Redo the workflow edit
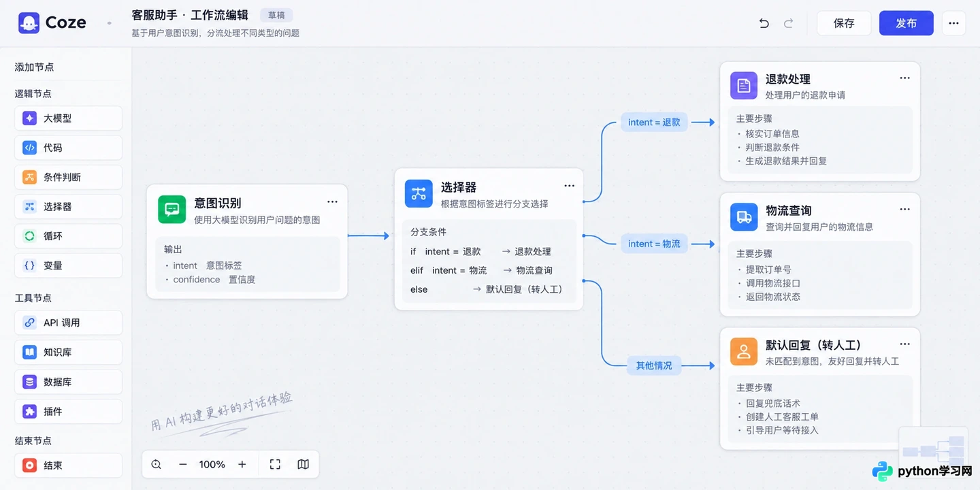The height and width of the screenshot is (490, 980). (788, 23)
